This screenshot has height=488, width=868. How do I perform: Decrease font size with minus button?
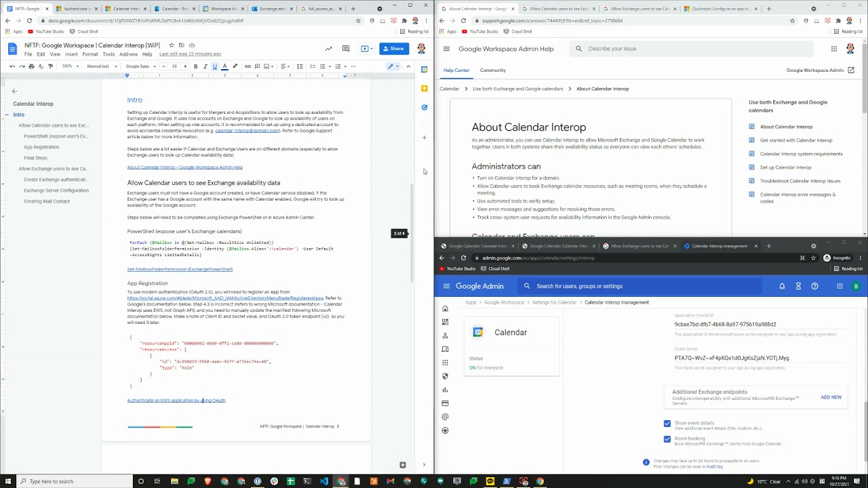pos(165,66)
